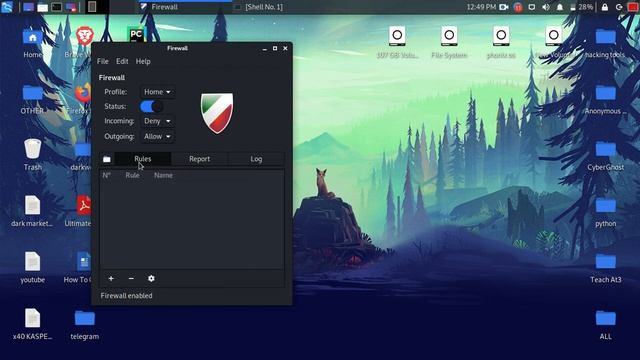Add a new firewall rule with plus icon
Screen dimensions: 640x360
[111, 278]
